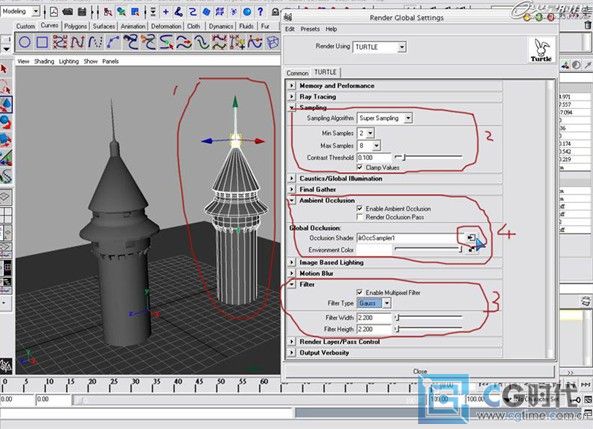The width and height of the screenshot is (593, 429).
Task: Open the viewport Shading menu
Action: 44,61
